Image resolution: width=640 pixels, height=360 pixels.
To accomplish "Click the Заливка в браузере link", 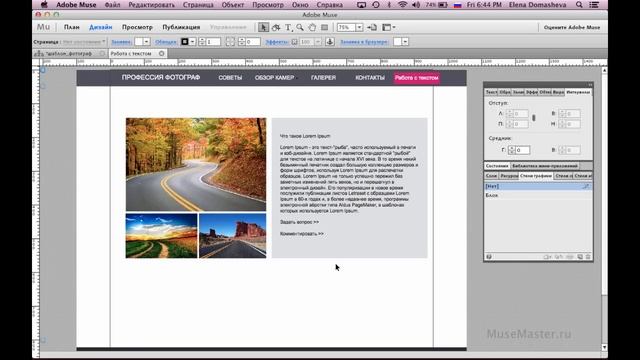I will [364, 42].
